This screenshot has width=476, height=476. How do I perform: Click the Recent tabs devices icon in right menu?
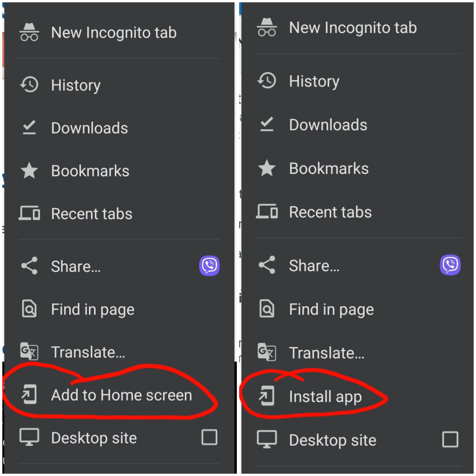tap(267, 211)
